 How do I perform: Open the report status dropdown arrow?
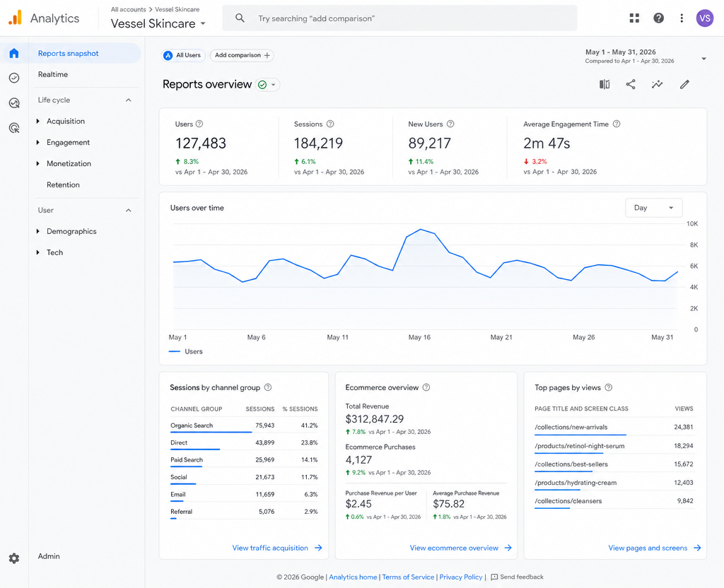tap(274, 85)
